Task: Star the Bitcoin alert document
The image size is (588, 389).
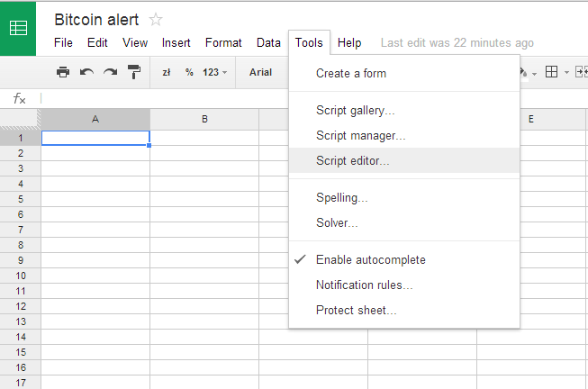Action: pos(156,20)
